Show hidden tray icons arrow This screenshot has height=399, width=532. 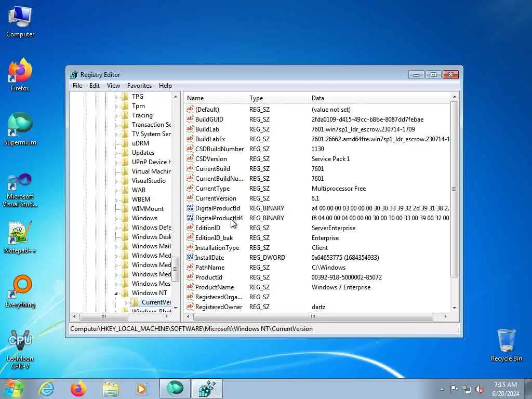point(442,389)
